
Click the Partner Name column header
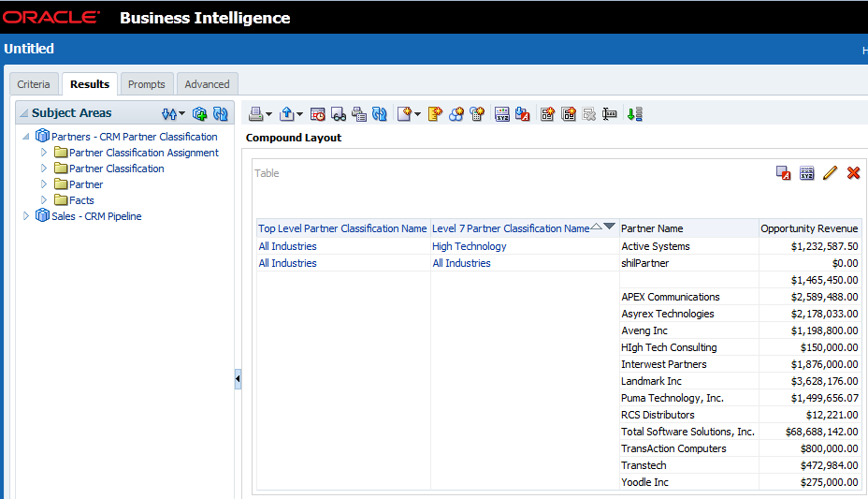(652, 228)
